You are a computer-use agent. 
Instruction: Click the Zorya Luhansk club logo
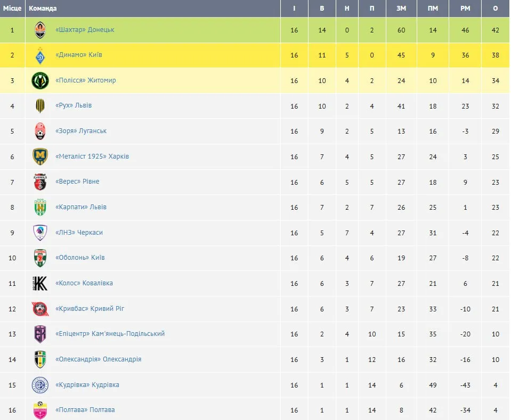click(40, 131)
